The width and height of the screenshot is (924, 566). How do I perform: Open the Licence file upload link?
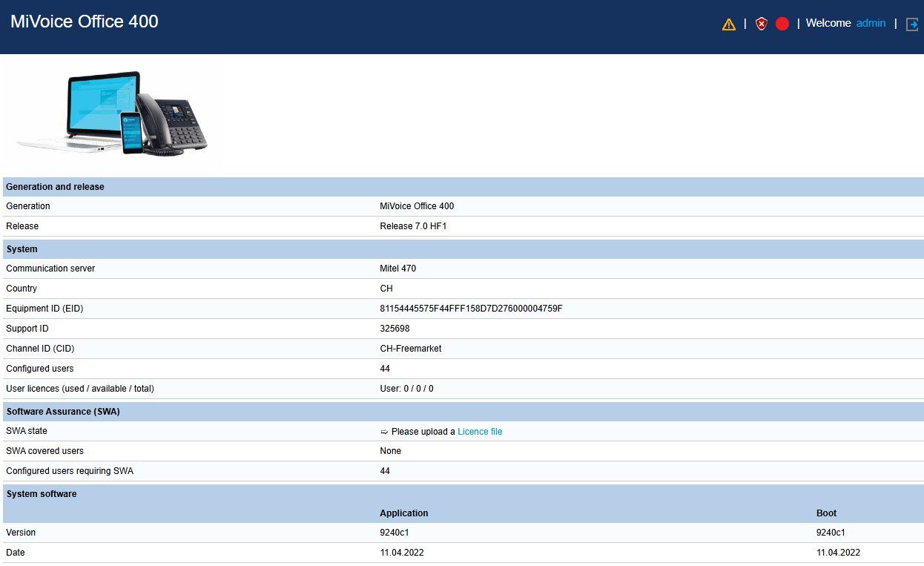[480, 432]
